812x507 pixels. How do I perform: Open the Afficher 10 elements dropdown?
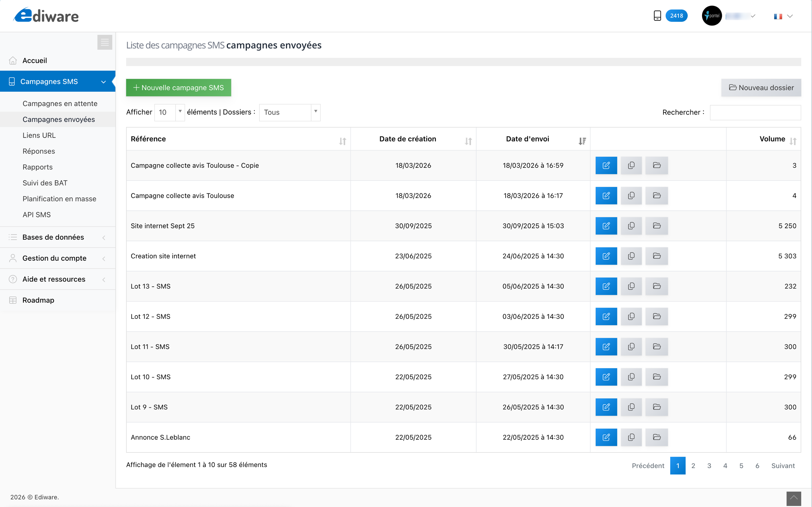[170, 112]
